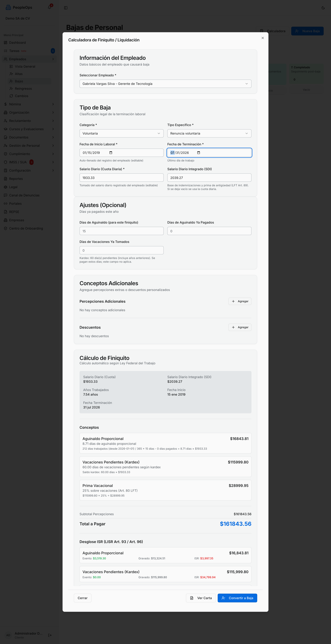The height and width of the screenshot is (644, 331).
Task: Expand the Cursos y Evaluaciones chevron
Action: (x=53, y=129)
